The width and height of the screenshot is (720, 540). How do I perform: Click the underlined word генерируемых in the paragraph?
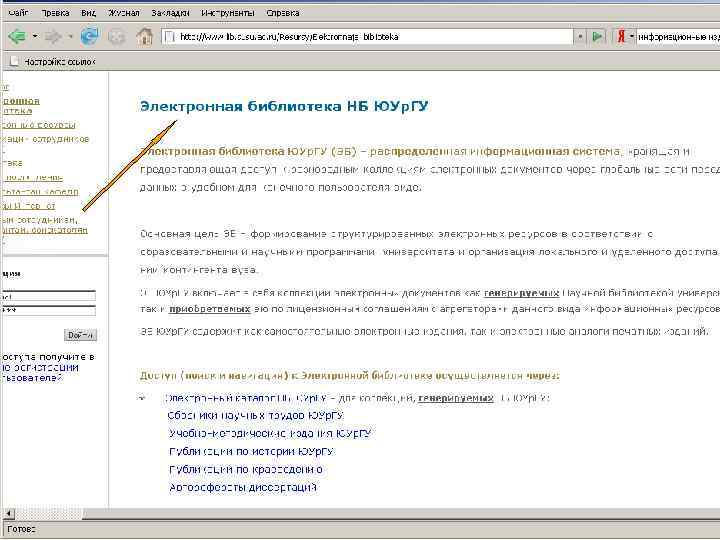(522, 293)
